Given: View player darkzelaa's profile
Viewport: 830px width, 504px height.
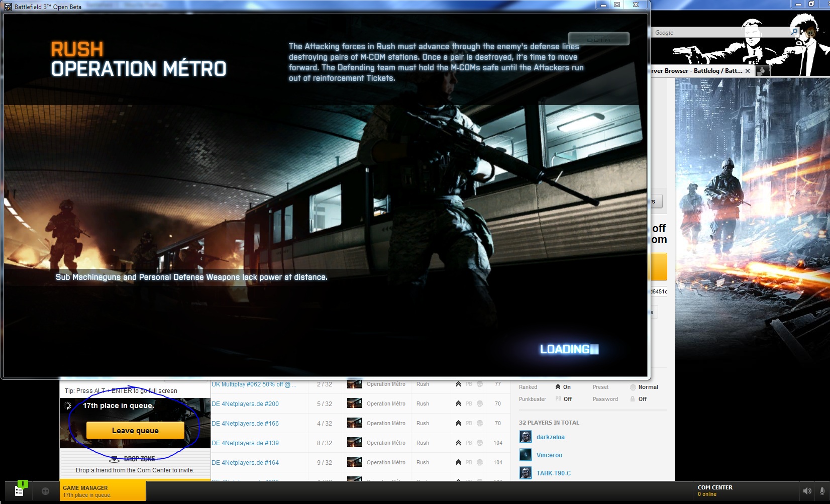Looking at the screenshot, I should [x=550, y=437].
